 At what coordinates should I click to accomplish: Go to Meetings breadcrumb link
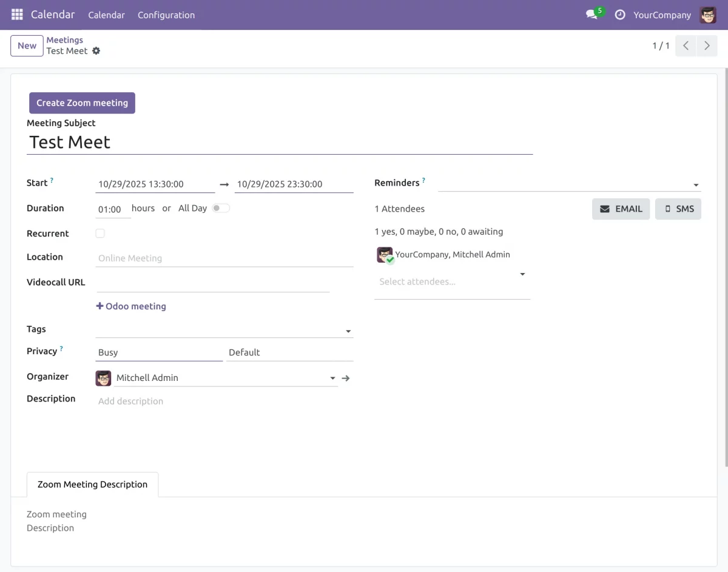tap(65, 40)
